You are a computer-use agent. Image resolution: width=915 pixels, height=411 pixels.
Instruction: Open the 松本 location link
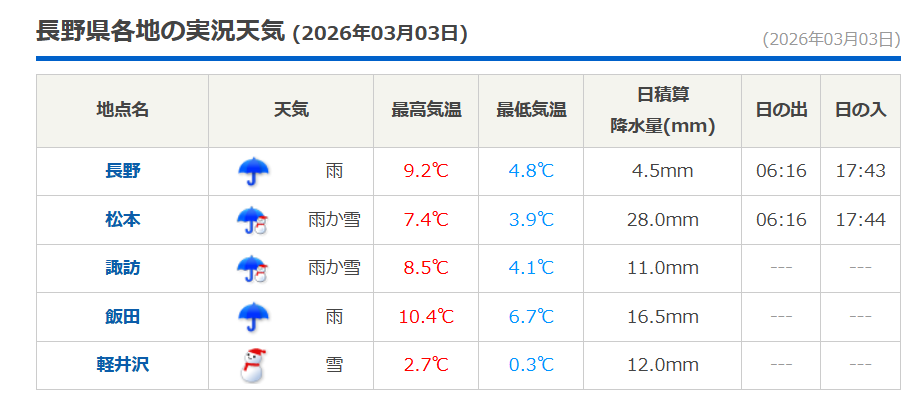click(123, 220)
